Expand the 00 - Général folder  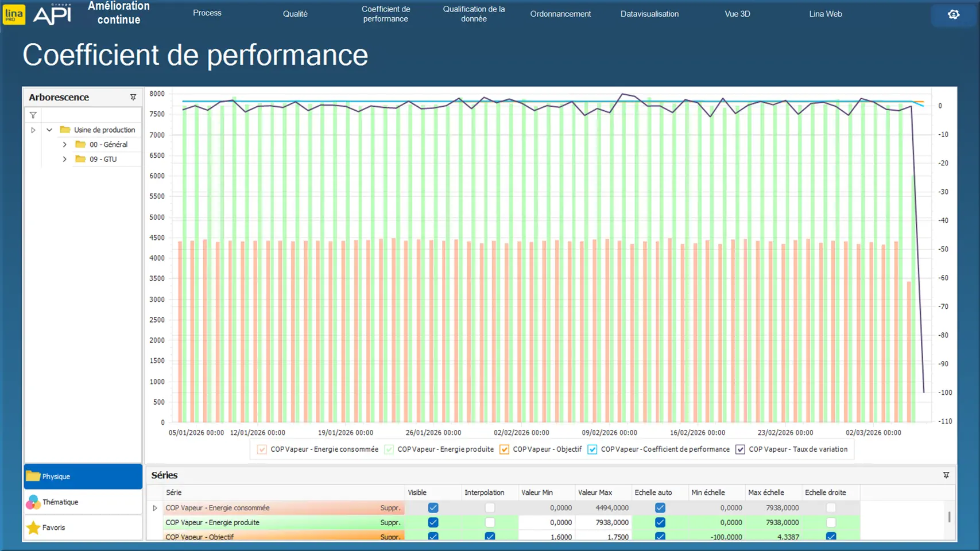pos(65,145)
